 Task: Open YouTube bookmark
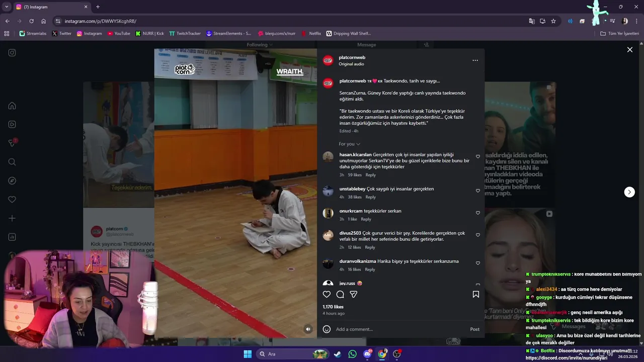tap(119, 34)
